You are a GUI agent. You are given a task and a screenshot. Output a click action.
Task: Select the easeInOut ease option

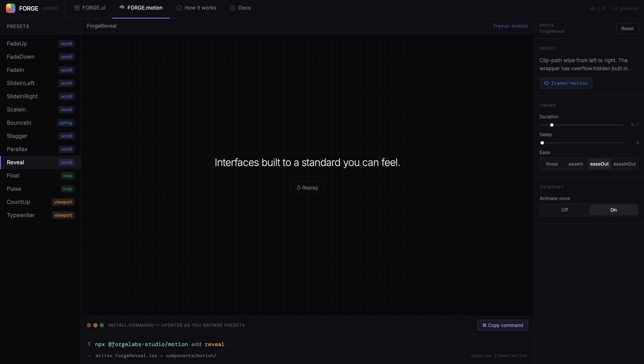point(624,164)
